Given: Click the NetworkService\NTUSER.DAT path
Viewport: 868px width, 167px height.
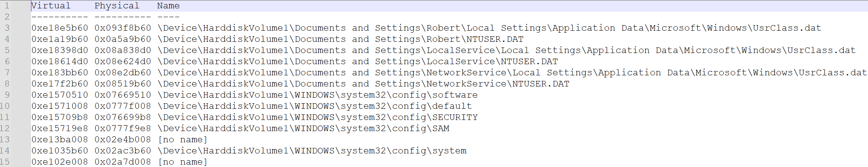Looking at the screenshot, I should [364, 84].
